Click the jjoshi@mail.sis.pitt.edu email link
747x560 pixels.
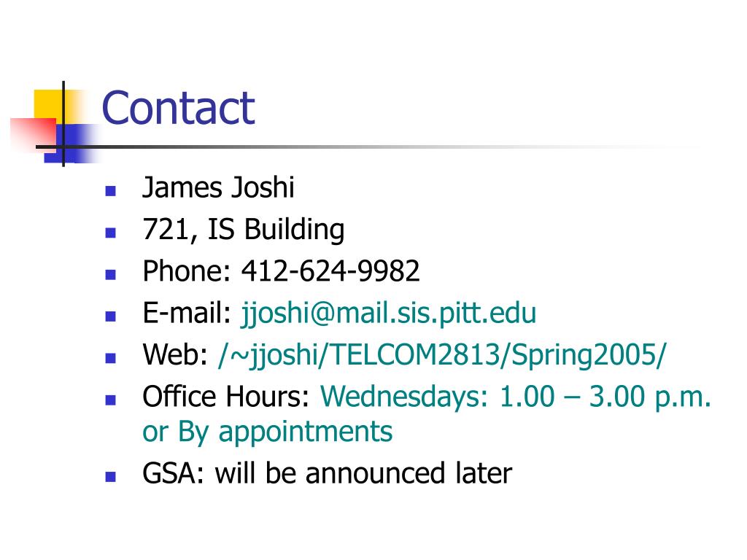389,314
